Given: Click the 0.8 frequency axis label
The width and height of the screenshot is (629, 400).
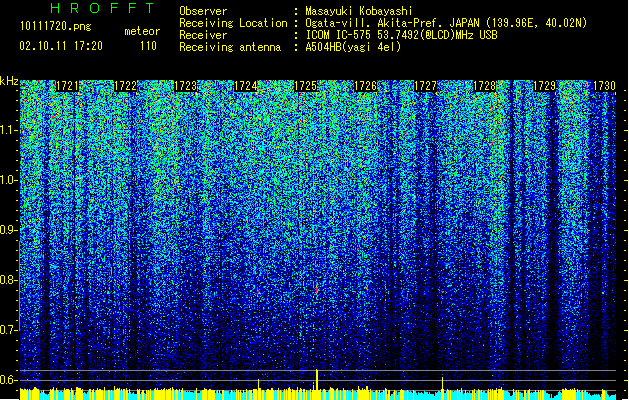Looking at the screenshot, I should pos(8,280).
